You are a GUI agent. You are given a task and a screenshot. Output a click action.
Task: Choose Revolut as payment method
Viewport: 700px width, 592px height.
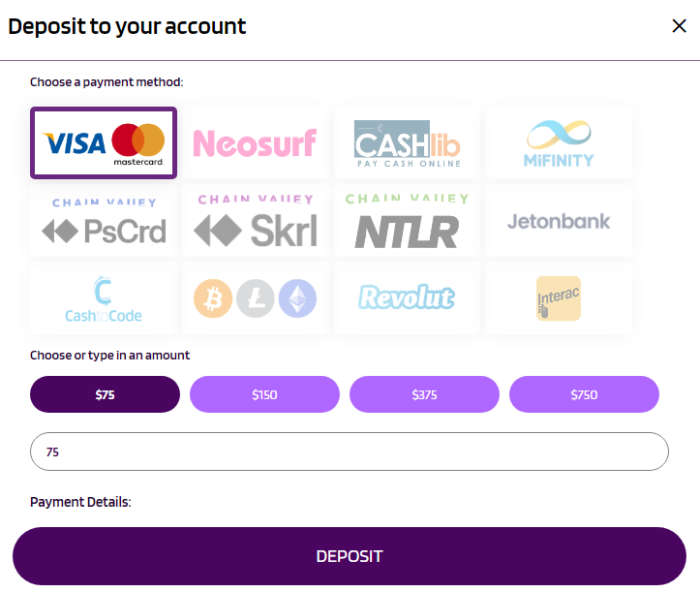[x=407, y=298]
